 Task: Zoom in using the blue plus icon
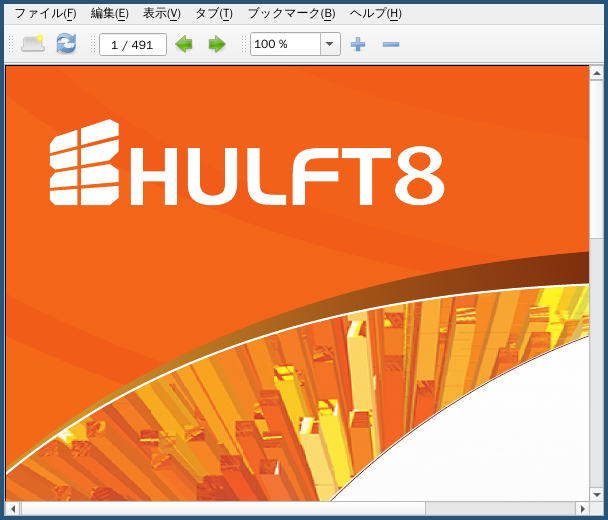pyautogui.click(x=358, y=44)
